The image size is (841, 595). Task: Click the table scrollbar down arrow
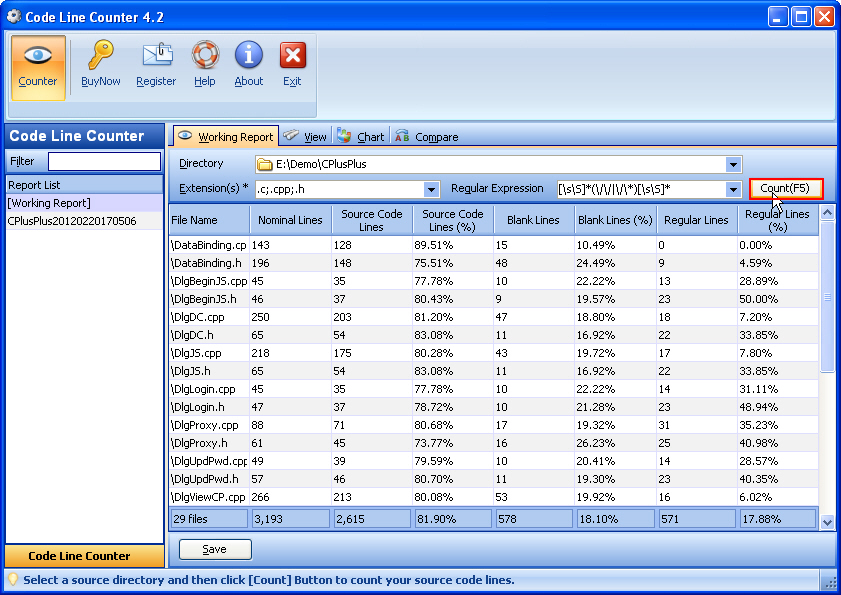(x=827, y=521)
